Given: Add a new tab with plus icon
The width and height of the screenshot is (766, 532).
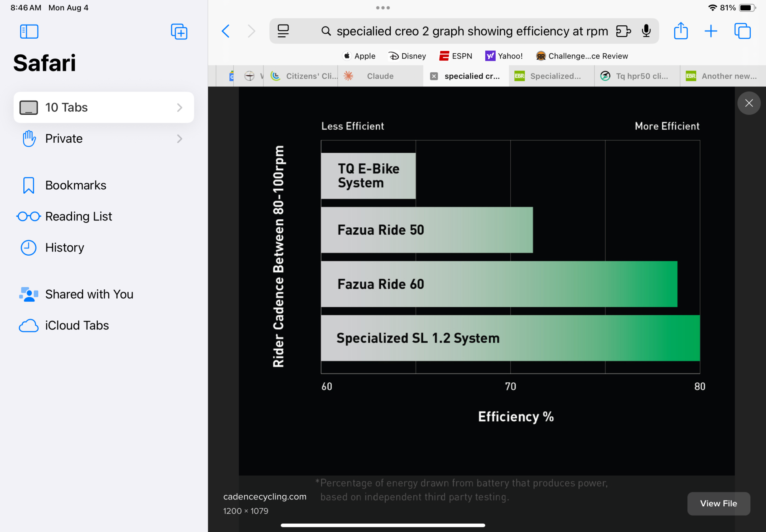Looking at the screenshot, I should click(711, 31).
